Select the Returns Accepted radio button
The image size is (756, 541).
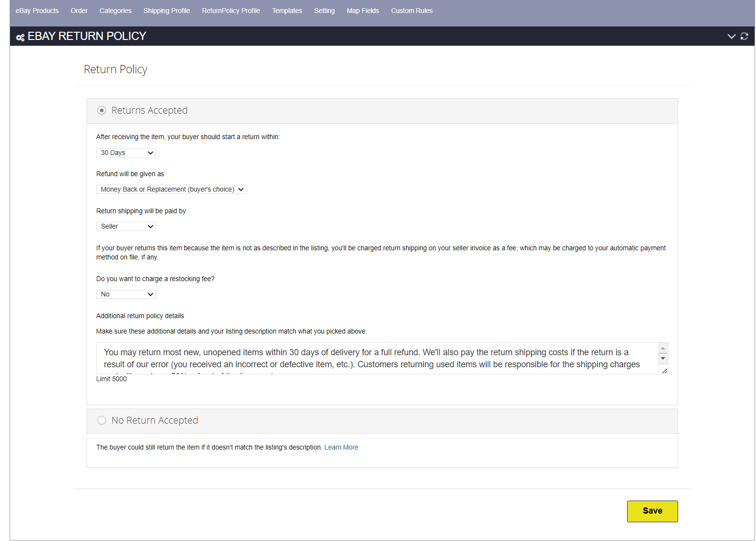(x=101, y=110)
